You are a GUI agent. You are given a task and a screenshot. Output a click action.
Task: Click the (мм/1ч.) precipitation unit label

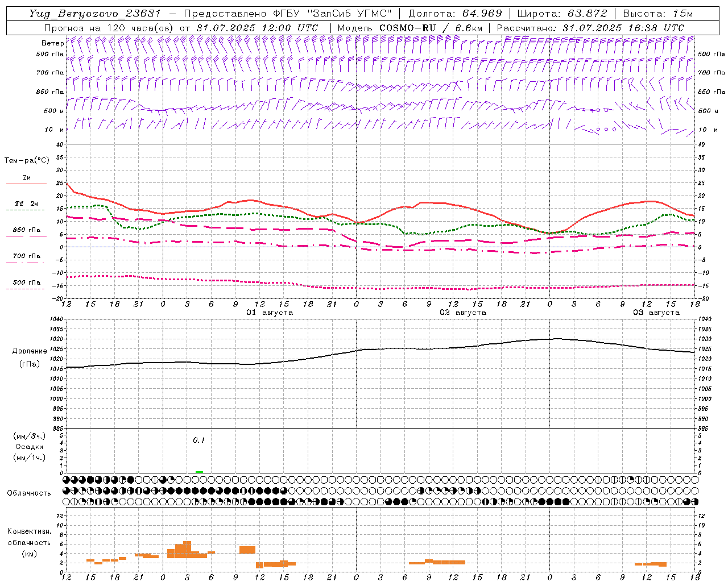click(30, 458)
